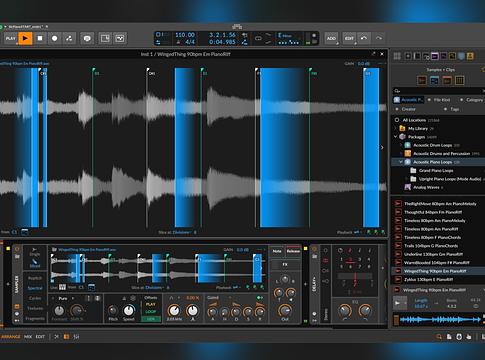Click the large waveform scroll-right chevron
The image size is (485, 360).
click(x=382, y=147)
